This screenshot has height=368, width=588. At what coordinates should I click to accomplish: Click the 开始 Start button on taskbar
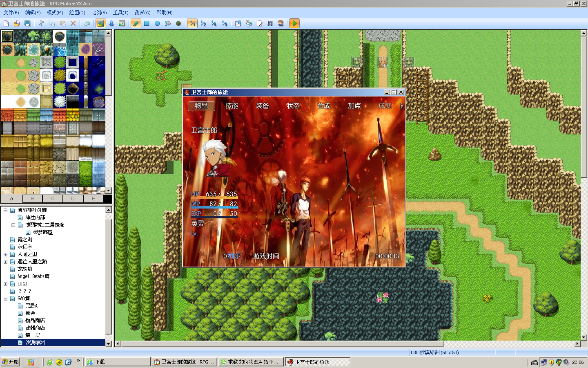11,362
